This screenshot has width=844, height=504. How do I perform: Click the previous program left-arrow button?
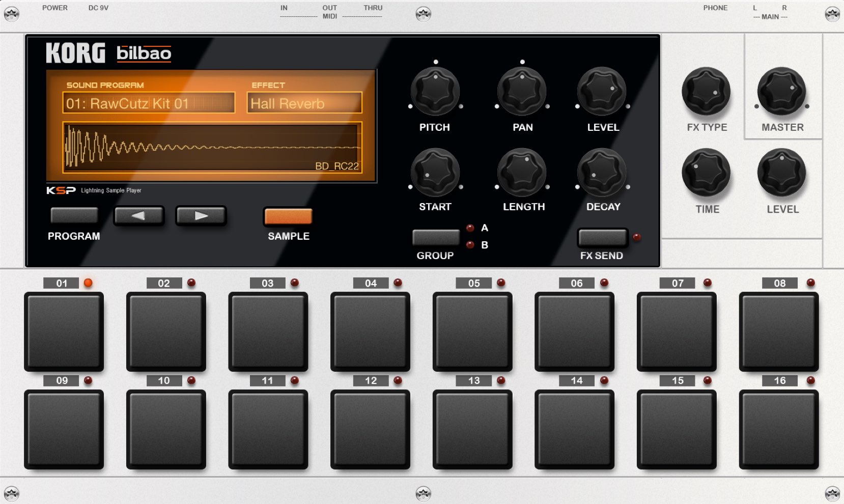pos(138,215)
